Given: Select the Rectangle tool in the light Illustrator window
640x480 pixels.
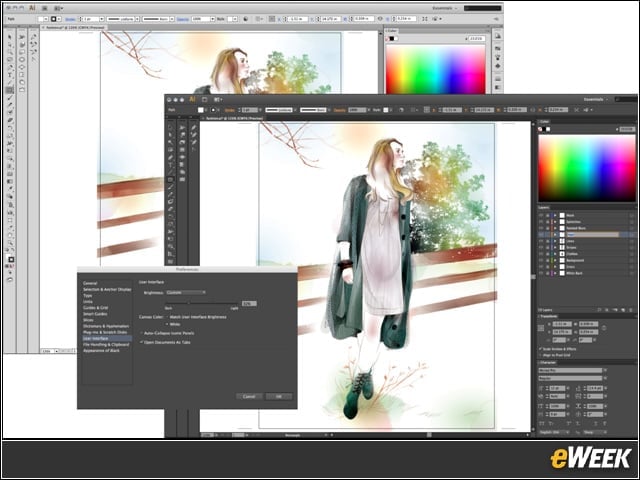Looking at the screenshot, I should click(x=10, y=90).
